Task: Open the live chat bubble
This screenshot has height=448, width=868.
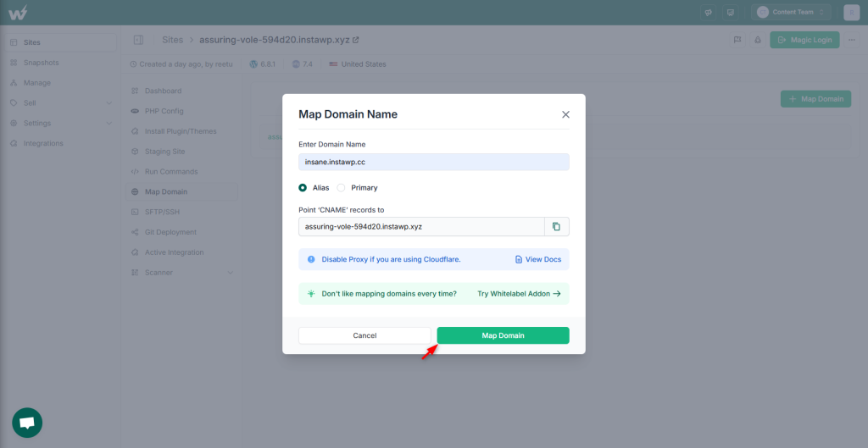Action: (x=27, y=423)
